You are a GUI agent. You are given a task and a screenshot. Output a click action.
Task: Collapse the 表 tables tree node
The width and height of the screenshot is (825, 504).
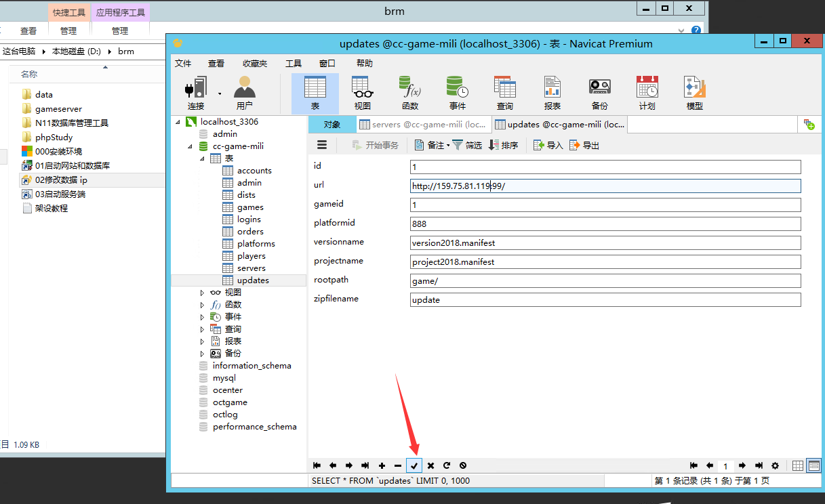click(203, 159)
